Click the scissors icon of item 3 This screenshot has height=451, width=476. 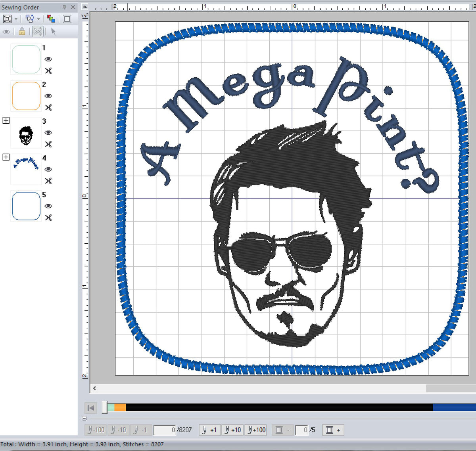(x=48, y=144)
